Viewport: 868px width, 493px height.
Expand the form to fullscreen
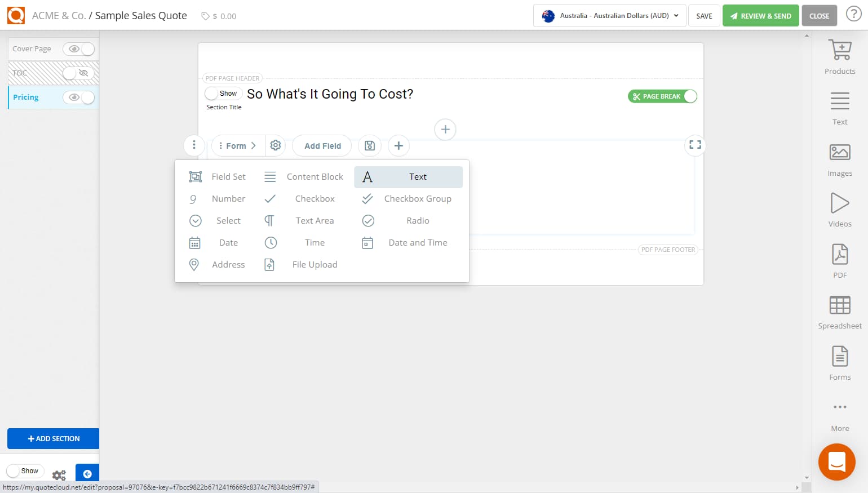pos(694,145)
